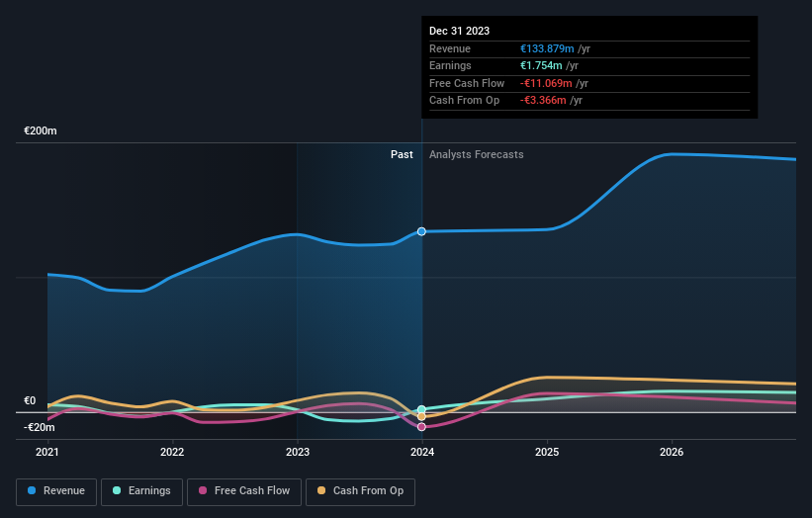The image size is (812, 518).
Task: Click the €133.879m revenue value in tooltip
Action: point(547,48)
